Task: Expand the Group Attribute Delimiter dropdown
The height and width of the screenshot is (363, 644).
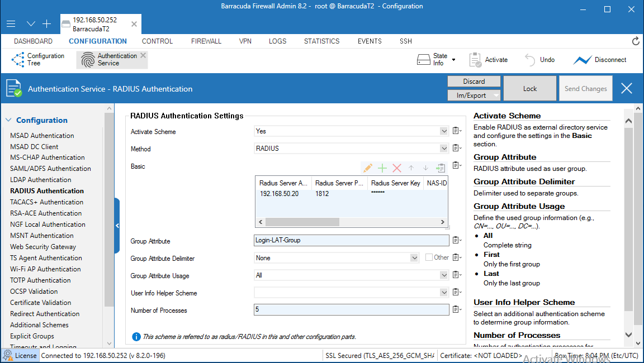Action: pyautogui.click(x=414, y=258)
